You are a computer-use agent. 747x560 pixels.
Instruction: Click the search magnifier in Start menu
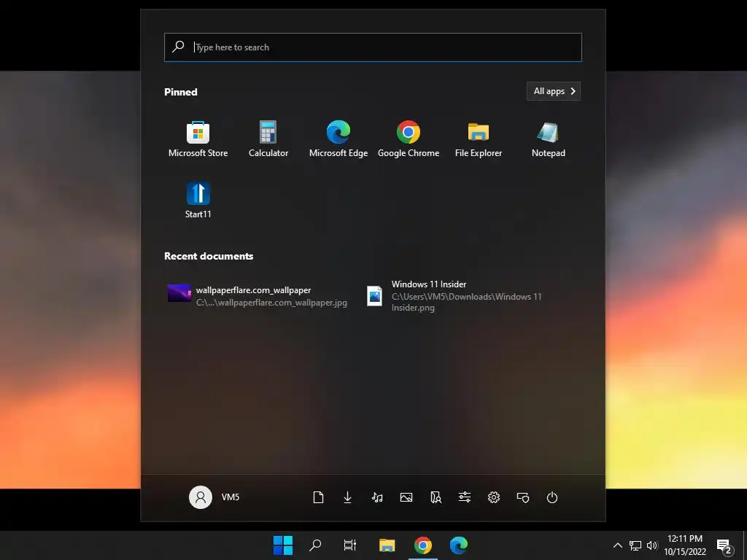coord(178,47)
